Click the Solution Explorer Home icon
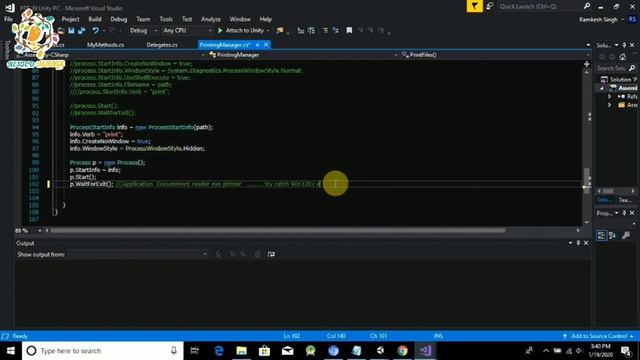 (x=622, y=57)
